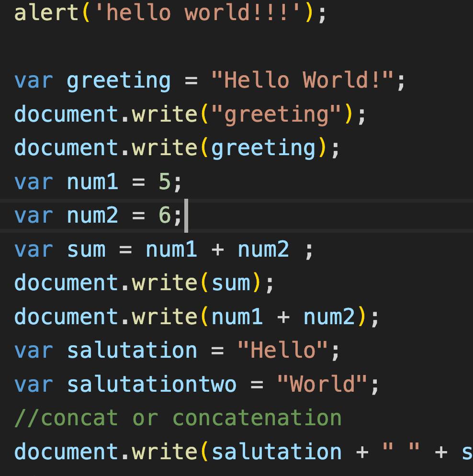The image size is (473, 476).
Task: Click the "Hello" string in salutation declaration
Action: point(282,351)
